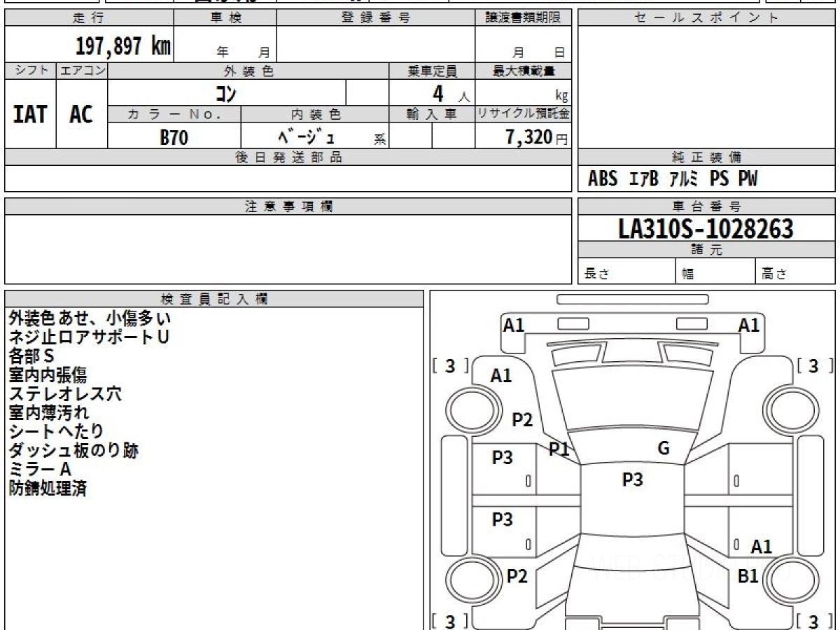Image resolution: width=840 pixels, height=630 pixels.
Task: Click ABS in the equipment list
Action: 603,179
